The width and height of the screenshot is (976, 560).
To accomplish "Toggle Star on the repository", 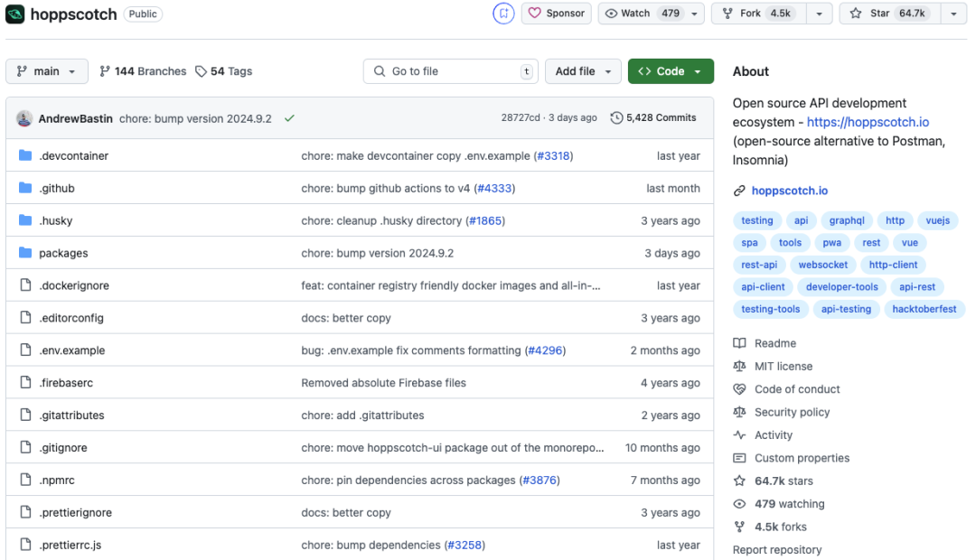I will click(x=890, y=14).
